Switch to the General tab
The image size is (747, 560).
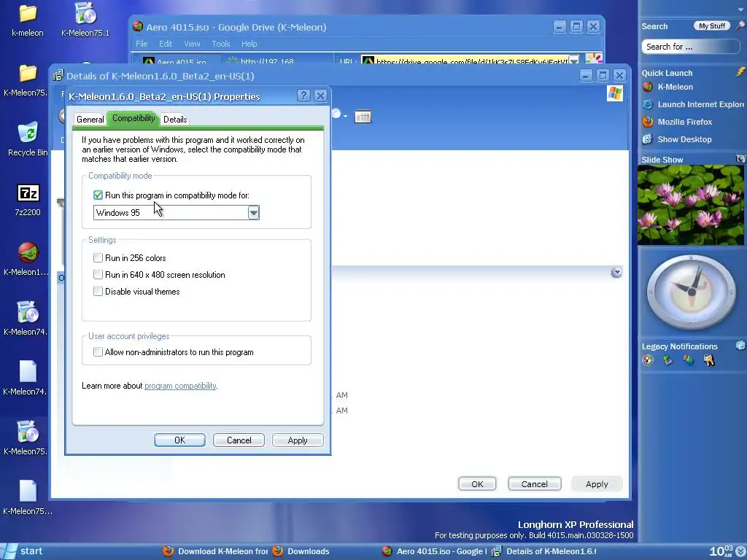90,119
